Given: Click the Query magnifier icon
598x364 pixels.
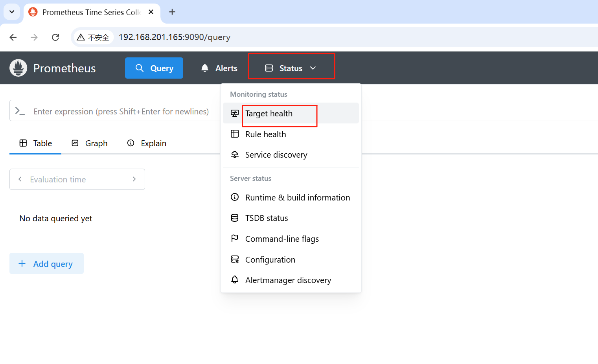Looking at the screenshot, I should click(140, 68).
